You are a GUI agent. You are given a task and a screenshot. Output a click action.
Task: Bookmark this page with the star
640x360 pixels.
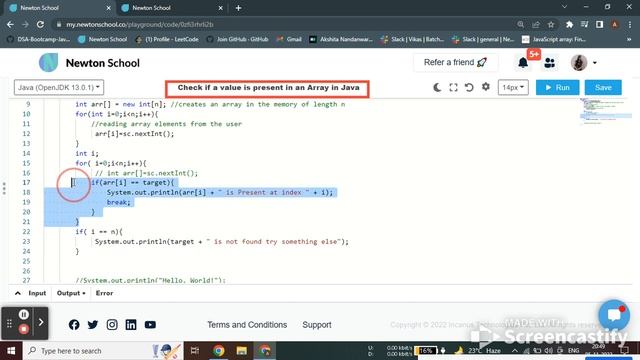coord(551,24)
